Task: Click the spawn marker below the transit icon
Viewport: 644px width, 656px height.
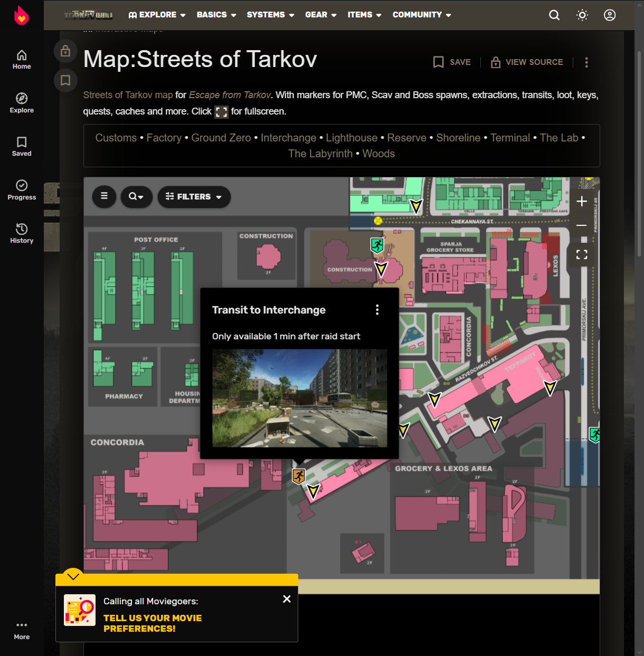Action: 314,492
